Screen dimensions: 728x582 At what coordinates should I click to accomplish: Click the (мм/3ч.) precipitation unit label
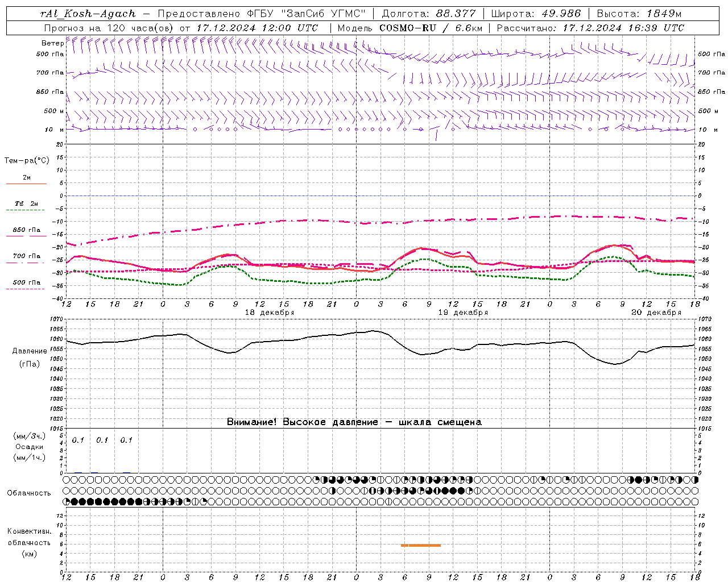pyautogui.click(x=30, y=436)
